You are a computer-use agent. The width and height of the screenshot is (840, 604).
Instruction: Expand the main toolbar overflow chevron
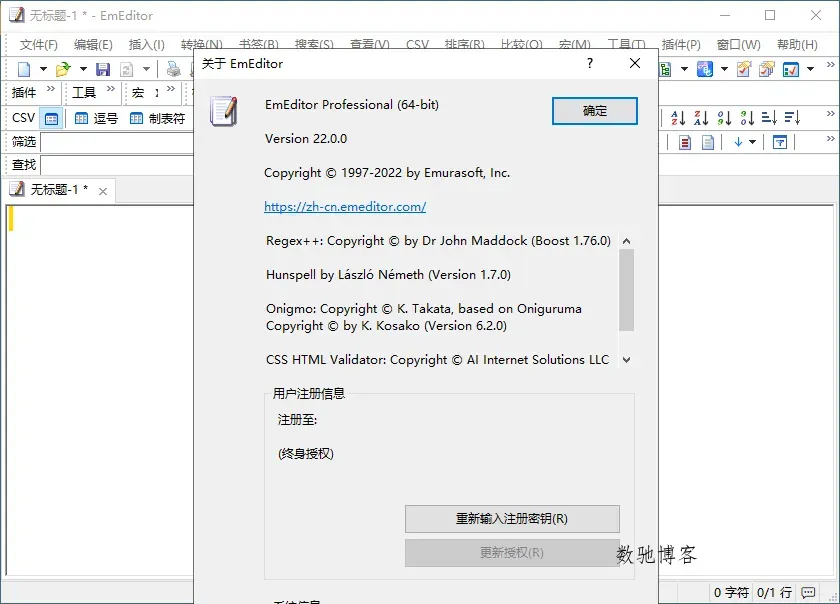[830, 65]
